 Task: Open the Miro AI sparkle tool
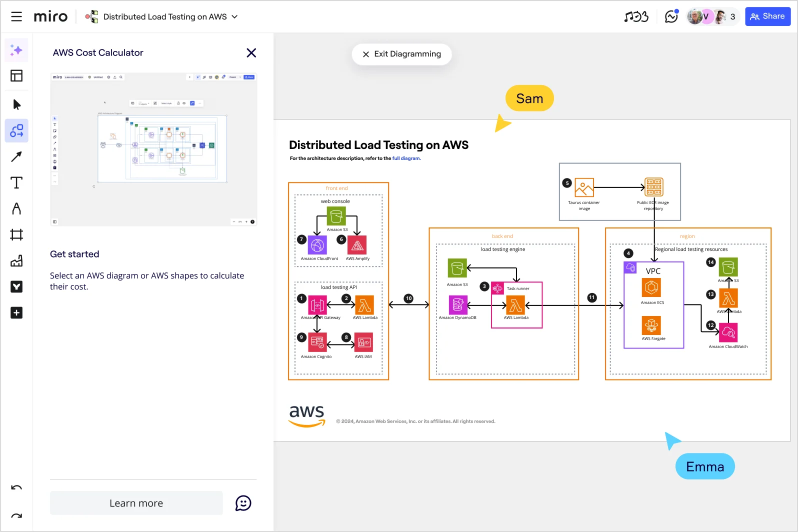pyautogui.click(x=16, y=50)
